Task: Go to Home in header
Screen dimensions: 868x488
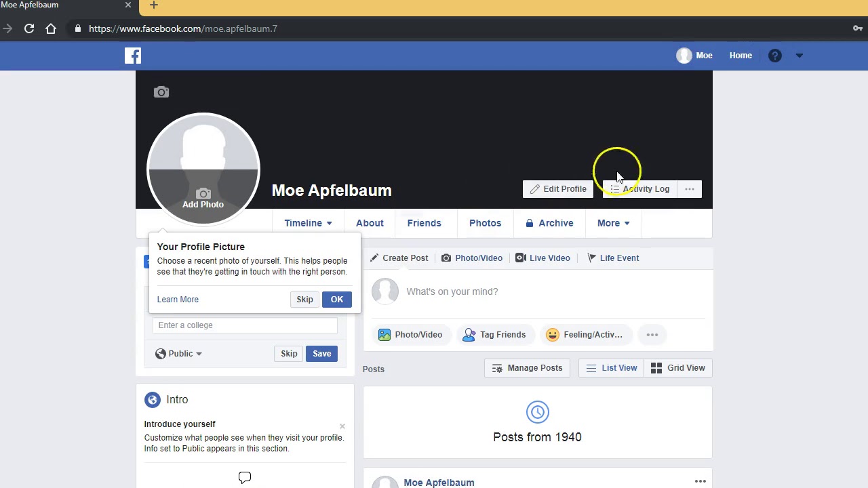Action: click(741, 56)
